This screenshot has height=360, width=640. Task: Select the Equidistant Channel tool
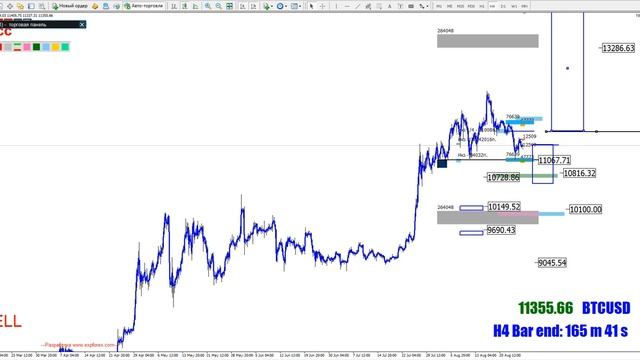[368, 6]
